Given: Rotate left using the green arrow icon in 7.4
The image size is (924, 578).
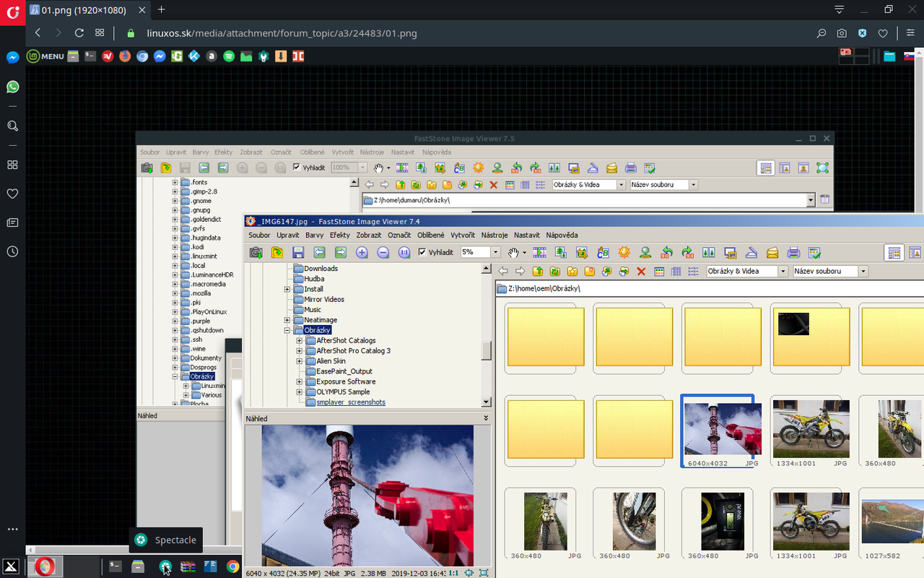Looking at the screenshot, I should [x=667, y=252].
